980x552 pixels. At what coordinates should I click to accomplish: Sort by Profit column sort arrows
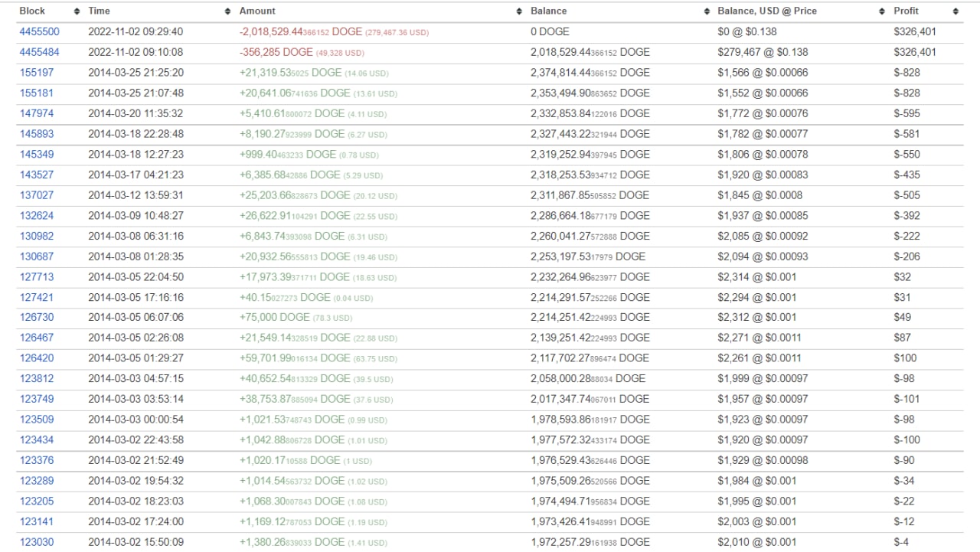click(x=955, y=11)
